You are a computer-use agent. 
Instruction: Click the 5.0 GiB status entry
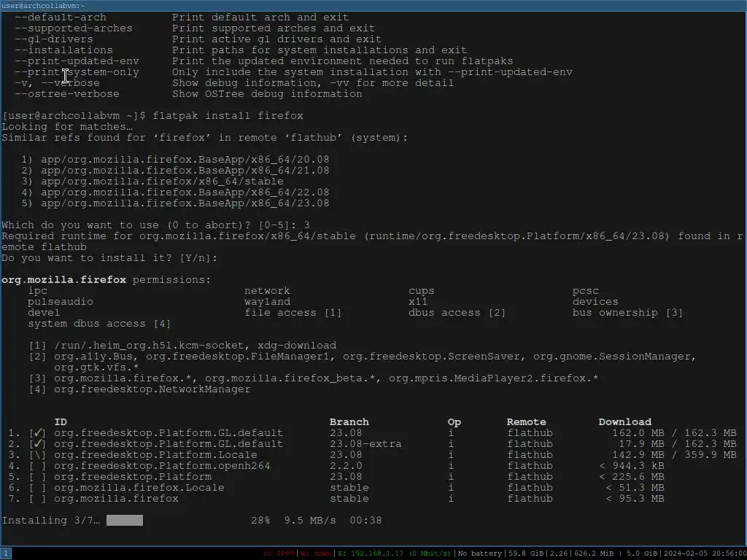pyautogui.click(x=643, y=553)
